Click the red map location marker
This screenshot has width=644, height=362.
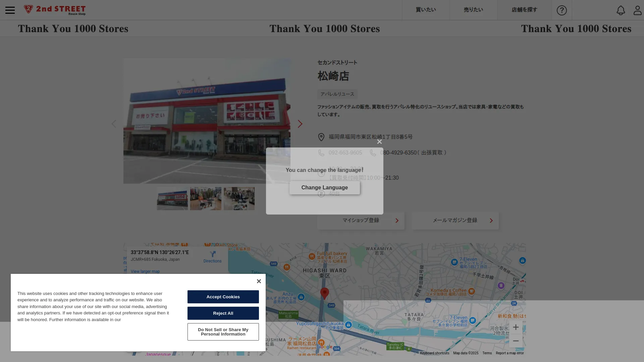324,293
